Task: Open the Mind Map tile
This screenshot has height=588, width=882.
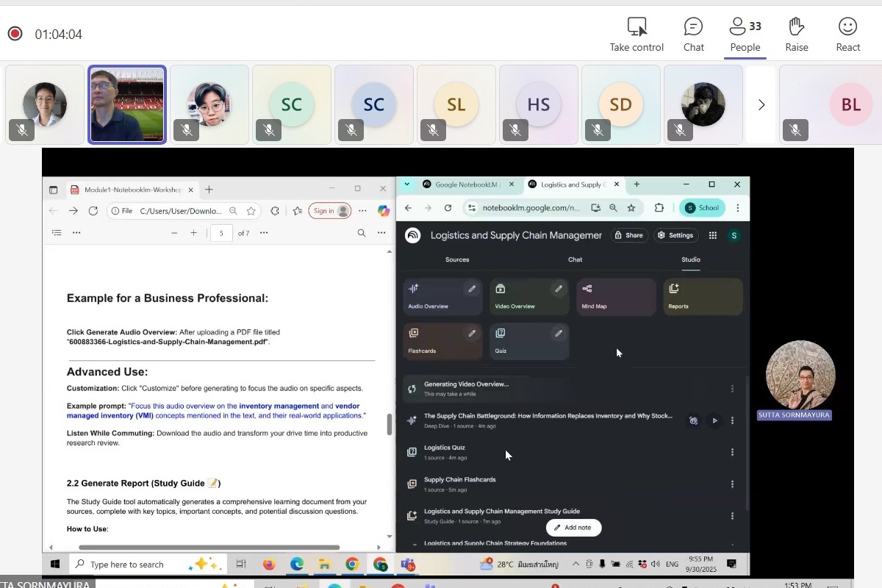Action: (x=616, y=297)
